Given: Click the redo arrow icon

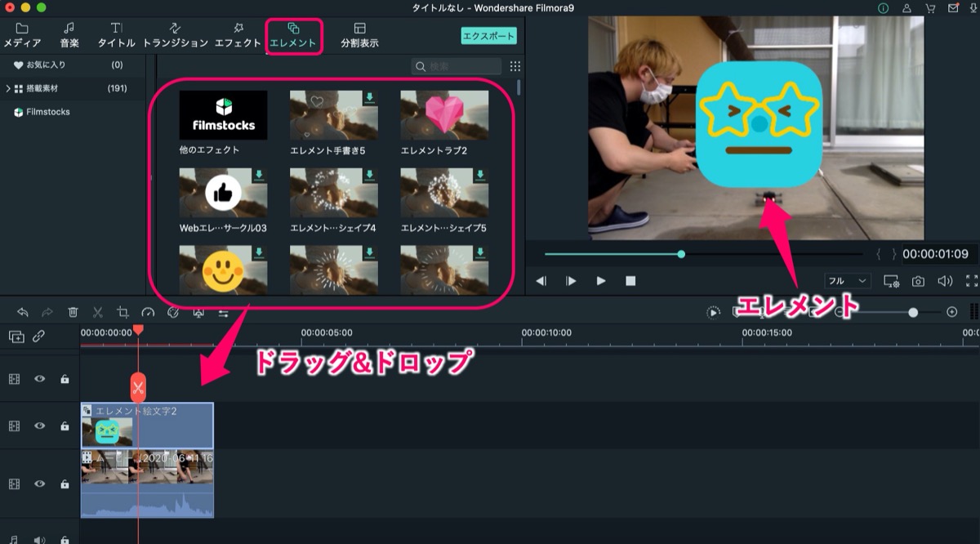Looking at the screenshot, I should coord(47,312).
